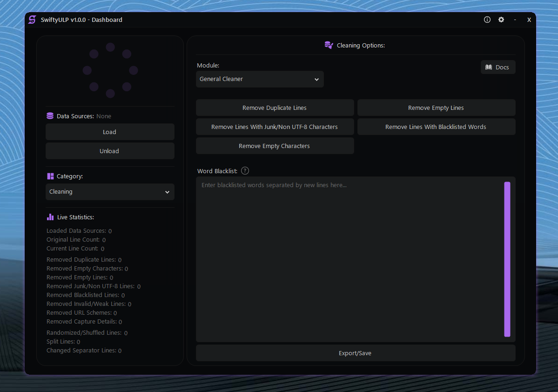Image resolution: width=558 pixels, height=392 pixels.
Task: Click the Live Statistics chart icon
Action: pyautogui.click(x=50, y=216)
